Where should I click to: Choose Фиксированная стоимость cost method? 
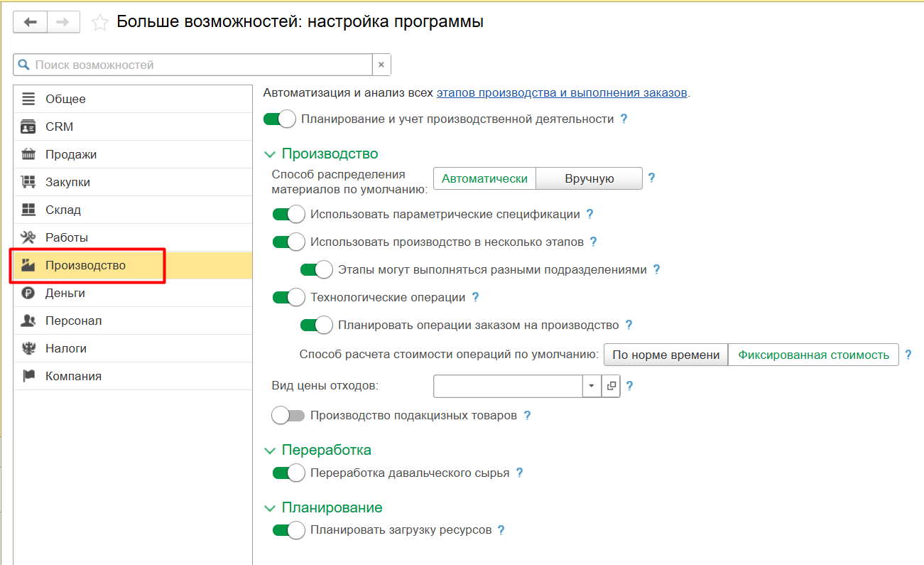pyautogui.click(x=813, y=355)
